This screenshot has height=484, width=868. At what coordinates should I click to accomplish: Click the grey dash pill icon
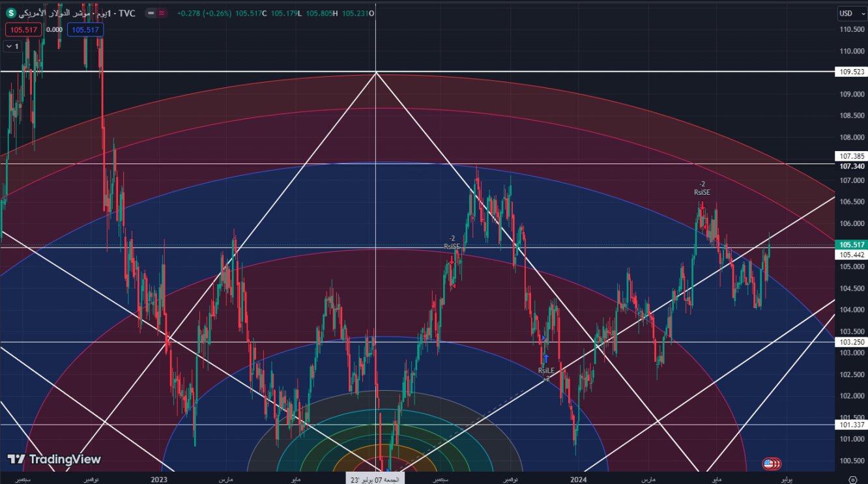(x=151, y=13)
